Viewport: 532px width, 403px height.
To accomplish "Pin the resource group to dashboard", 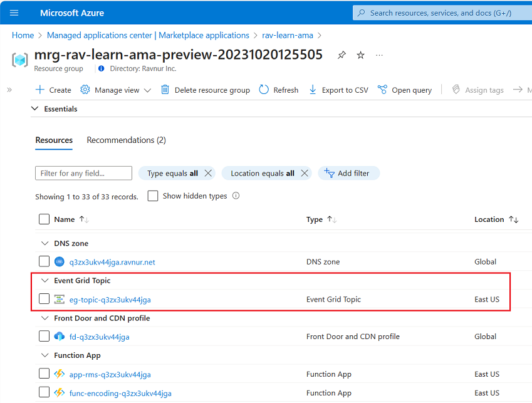I will [x=342, y=55].
